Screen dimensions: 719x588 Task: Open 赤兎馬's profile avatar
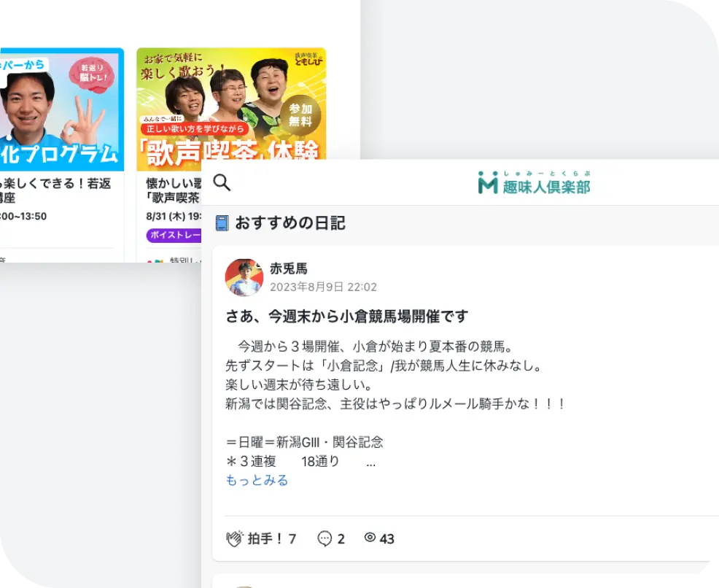click(244, 277)
